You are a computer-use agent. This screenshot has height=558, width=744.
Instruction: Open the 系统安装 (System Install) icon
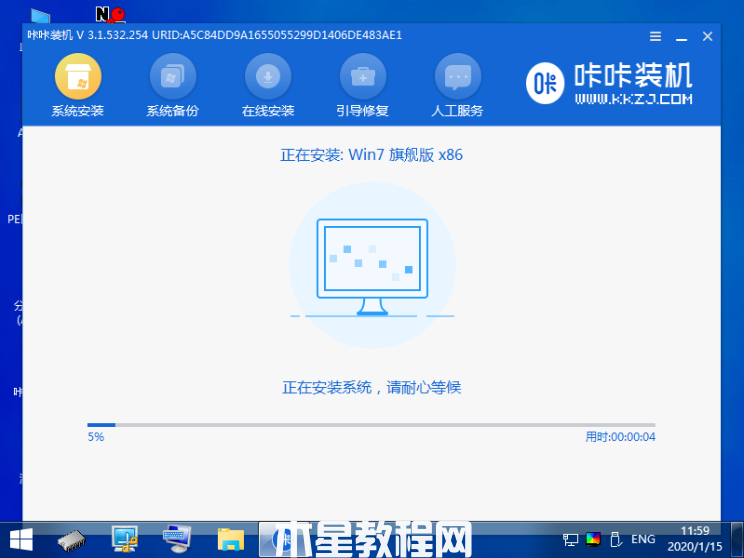coord(78,76)
